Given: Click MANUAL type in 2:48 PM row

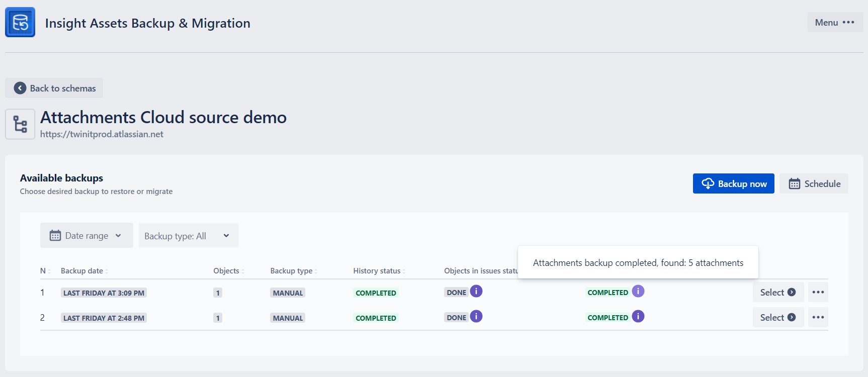Looking at the screenshot, I should pyautogui.click(x=288, y=318).
